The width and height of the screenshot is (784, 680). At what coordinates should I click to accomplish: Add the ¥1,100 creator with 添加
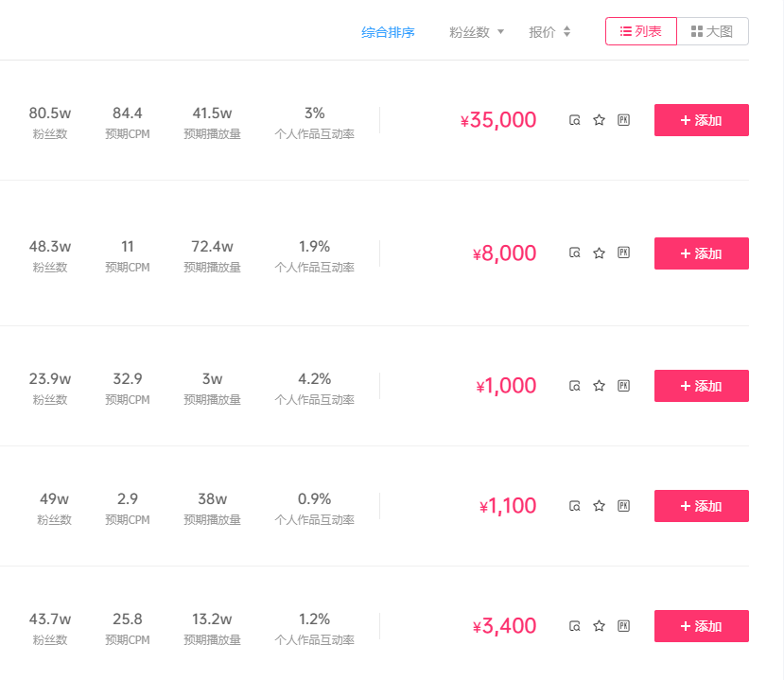(701, 506)
